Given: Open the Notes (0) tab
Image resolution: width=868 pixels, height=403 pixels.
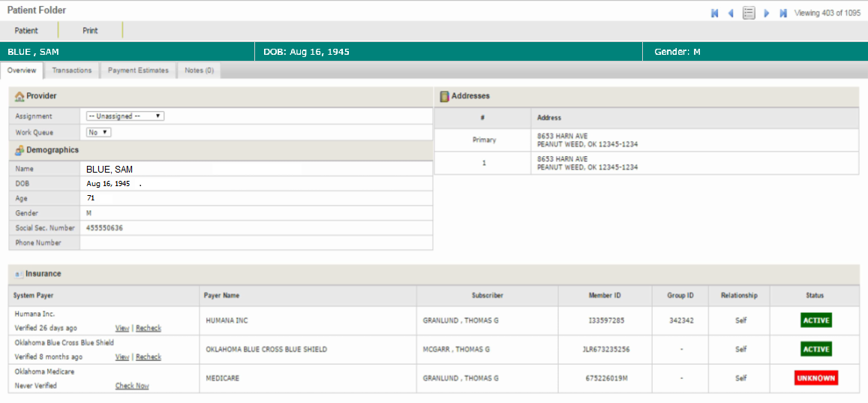Looking at the screenshot, I should pyautogui.click(x=199, y=71).
